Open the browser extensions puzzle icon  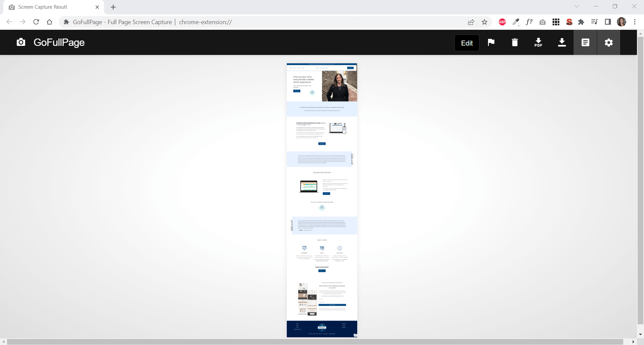click(582, 22)
